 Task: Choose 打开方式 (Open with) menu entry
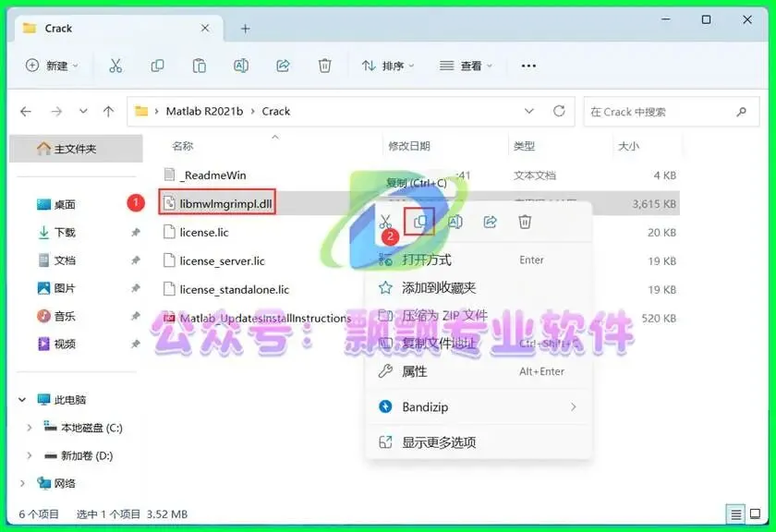coord(479,260)
